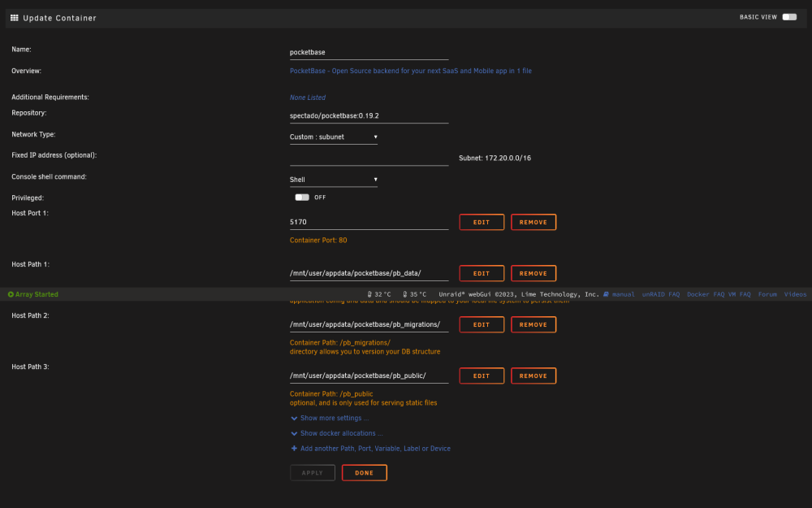Click the Subnet: 172.20.0.0/16 text
The width and height of the screenshot is (812, 508).
click(495, 158)
